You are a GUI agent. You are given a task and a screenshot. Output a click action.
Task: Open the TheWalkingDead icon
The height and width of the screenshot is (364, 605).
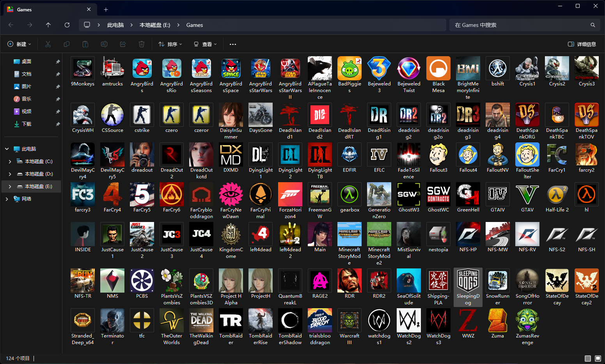click(x=201, y=321)
